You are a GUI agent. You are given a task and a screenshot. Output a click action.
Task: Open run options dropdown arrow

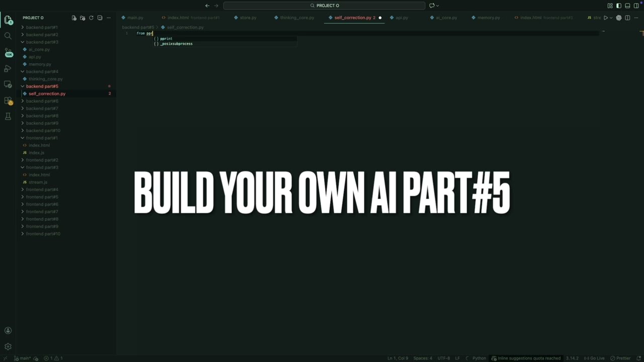pos(611,18)
